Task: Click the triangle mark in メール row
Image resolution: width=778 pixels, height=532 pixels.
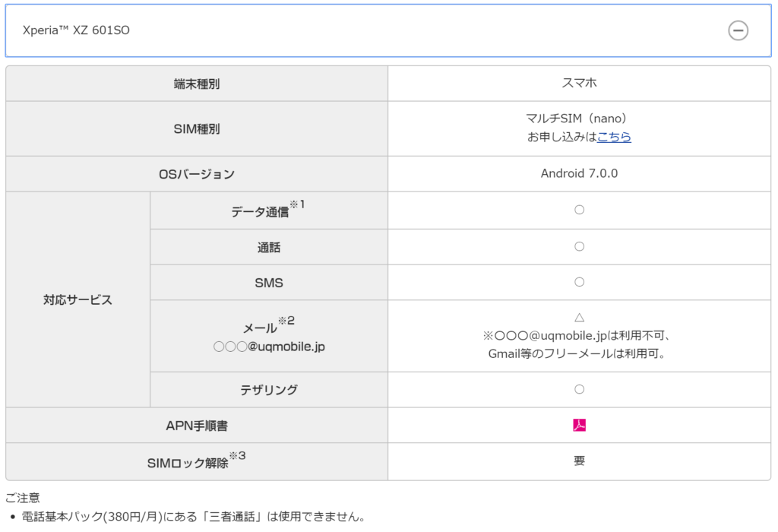Action: (x=579, y=317)
